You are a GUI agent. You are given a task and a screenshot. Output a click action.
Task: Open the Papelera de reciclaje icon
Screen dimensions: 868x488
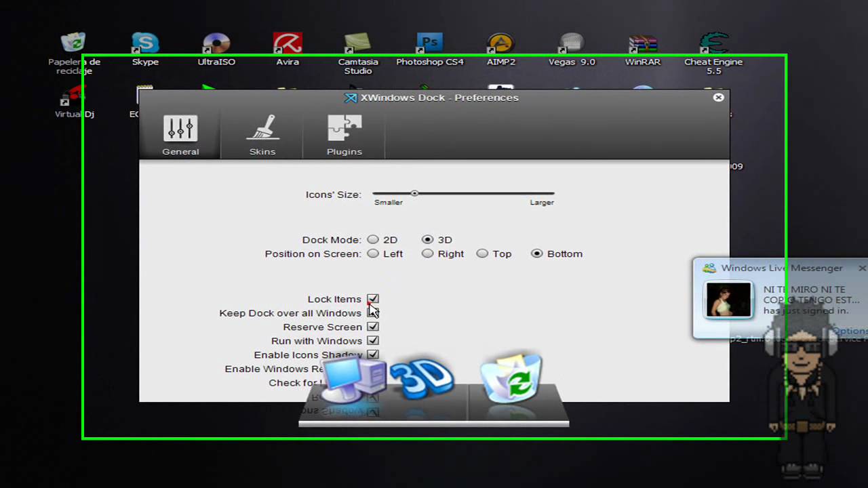[74, 53]
